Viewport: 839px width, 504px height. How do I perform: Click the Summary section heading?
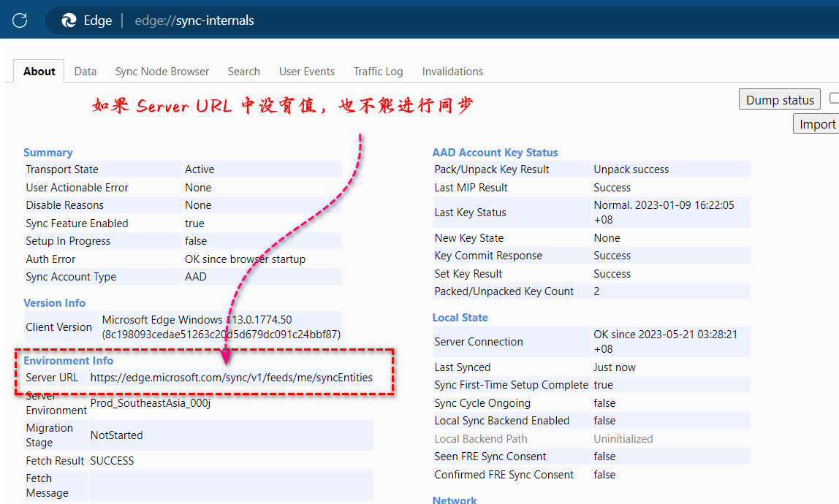48,153
